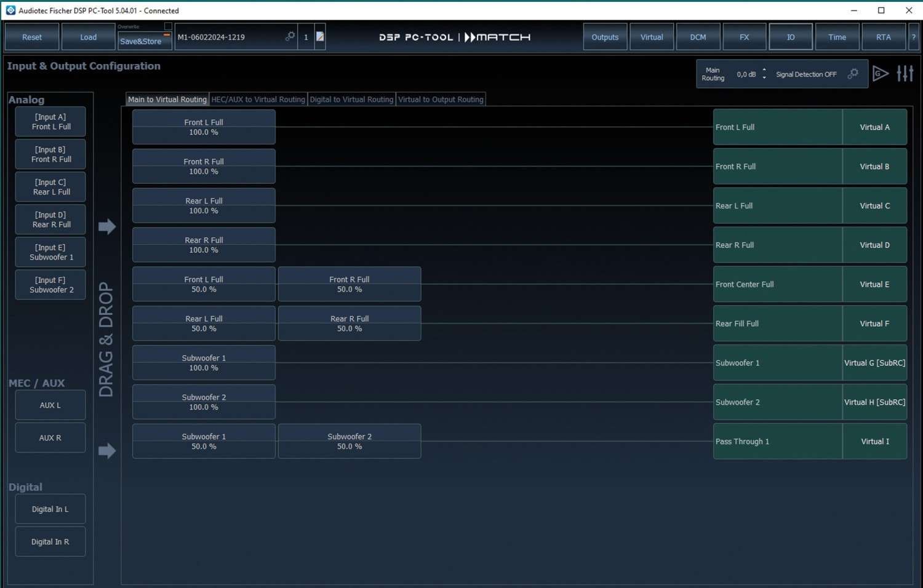
Task: Select Virtual A channel label
Action: coord(874,127)
